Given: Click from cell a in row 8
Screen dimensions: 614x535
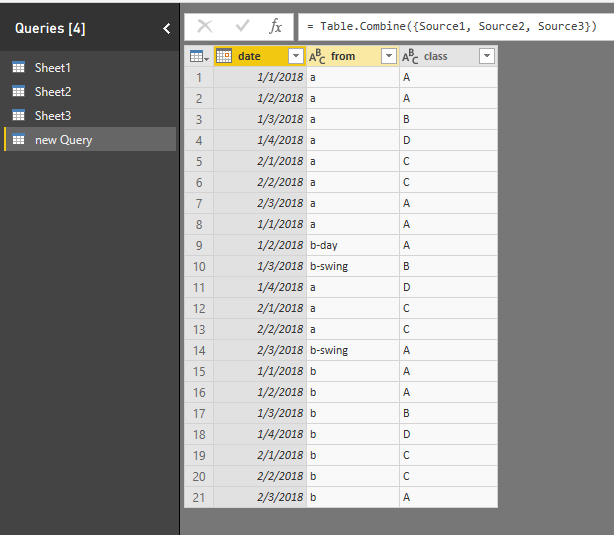Looking at the screenshot, I should 352,224.
